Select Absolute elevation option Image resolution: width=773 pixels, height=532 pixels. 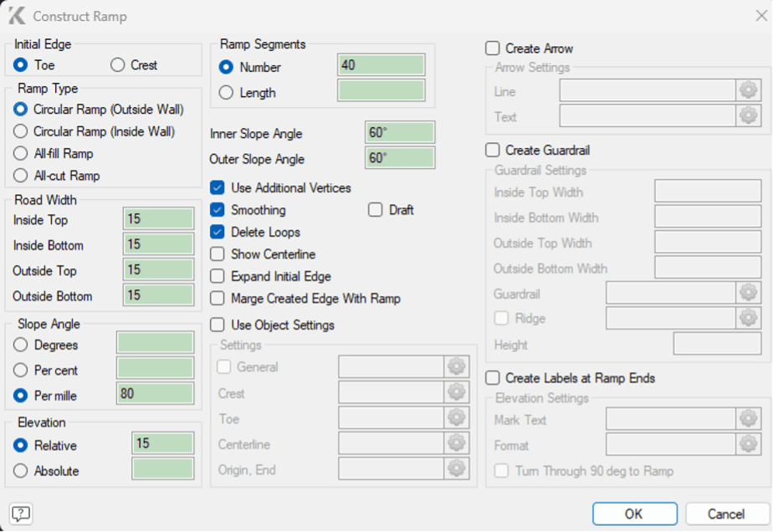pyautogui.click(x=21, y=471)
